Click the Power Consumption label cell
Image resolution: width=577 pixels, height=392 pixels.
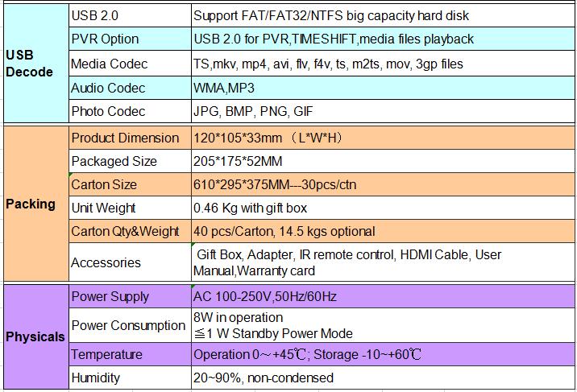(129, 325)
